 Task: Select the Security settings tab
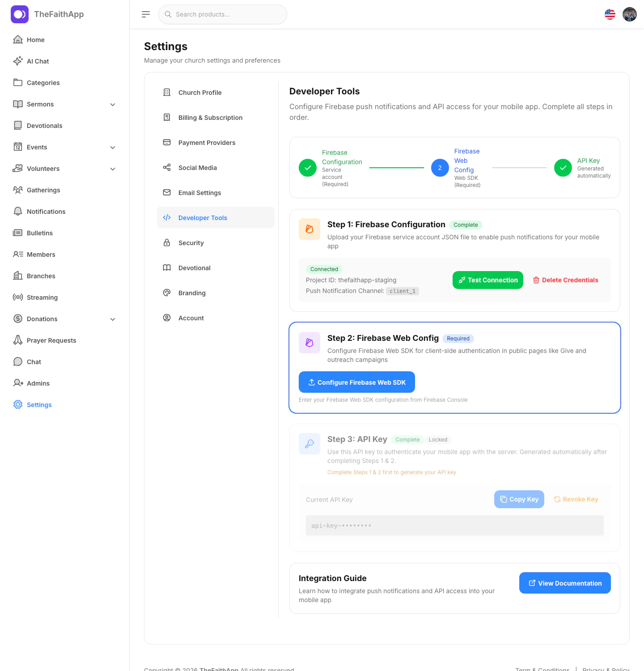tap(216, 242)
